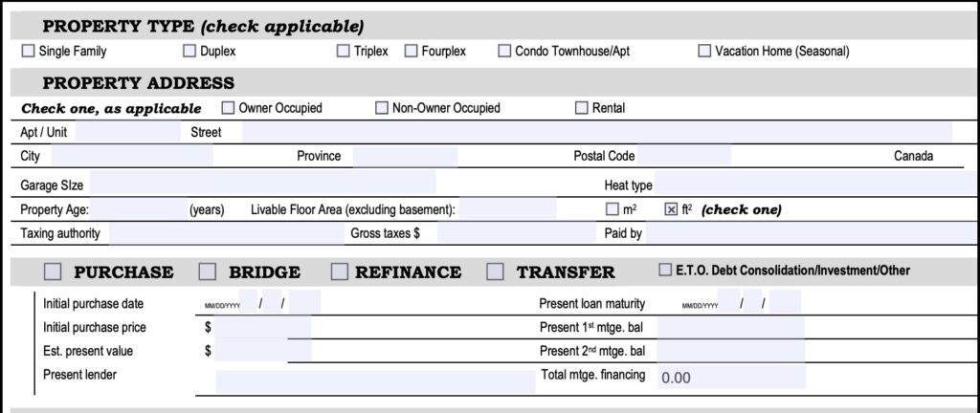
Task: Select the Present lender text field
Action: pos(374,381)
